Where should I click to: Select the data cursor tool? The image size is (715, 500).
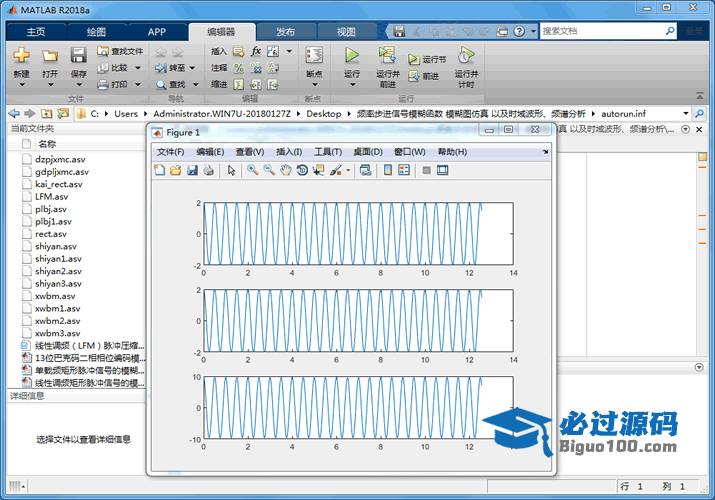click(319, 170)
